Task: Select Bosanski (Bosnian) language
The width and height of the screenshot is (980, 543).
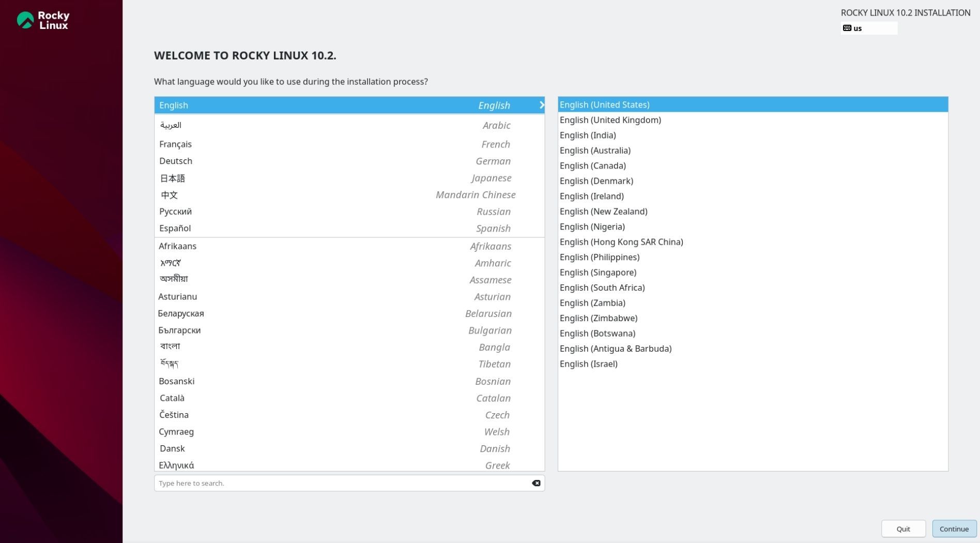Action: 349,381
